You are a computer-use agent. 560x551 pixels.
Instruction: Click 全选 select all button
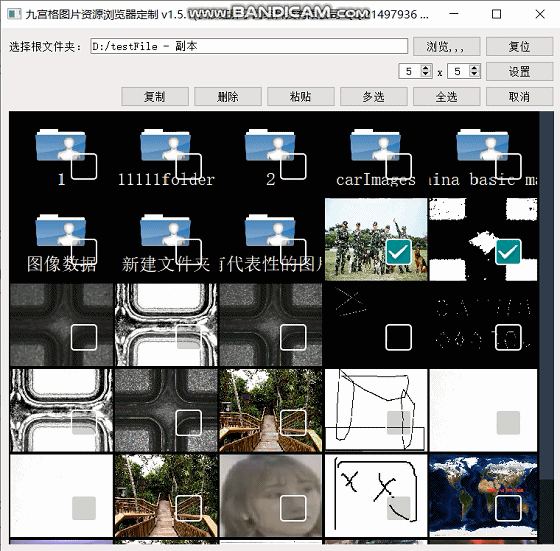click(446, 96)
